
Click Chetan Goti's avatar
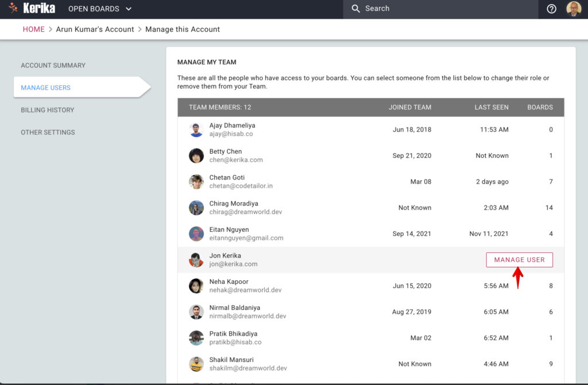(x=196, y=182)
